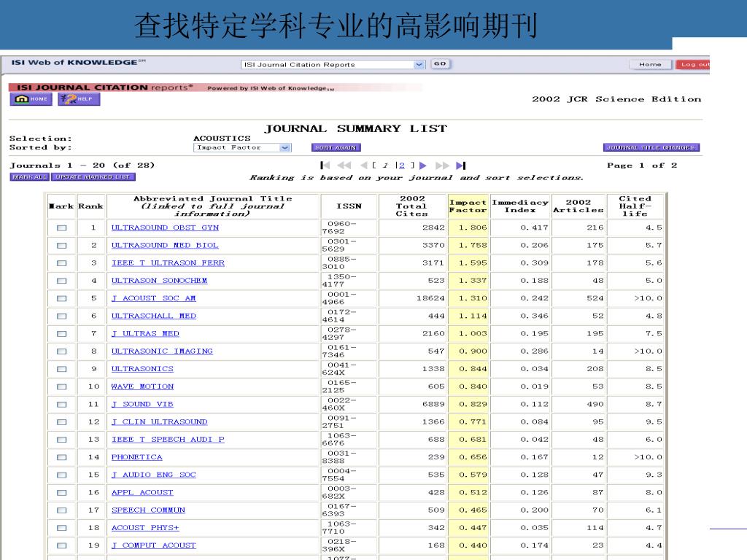The height and width of the screenshot is (560, 747).
Task: Check the ULTRASON SONOCHEM row box
Action: (62, 281)
